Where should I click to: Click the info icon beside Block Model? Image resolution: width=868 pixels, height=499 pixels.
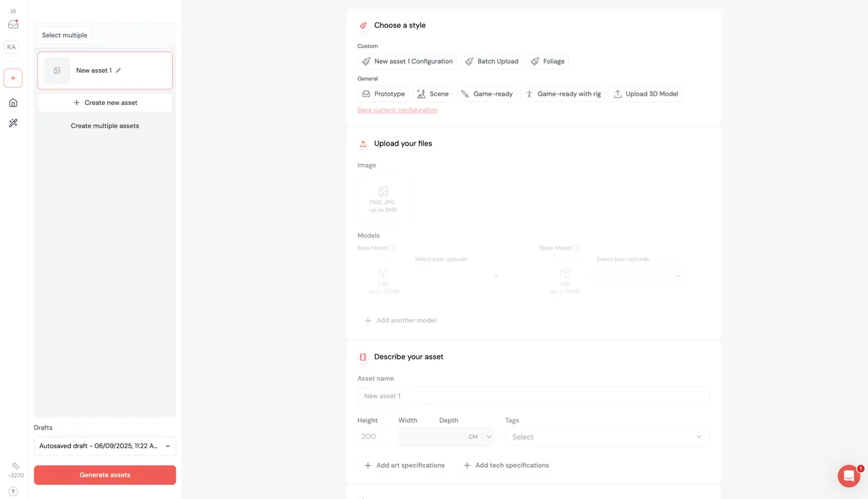(577, 248)
